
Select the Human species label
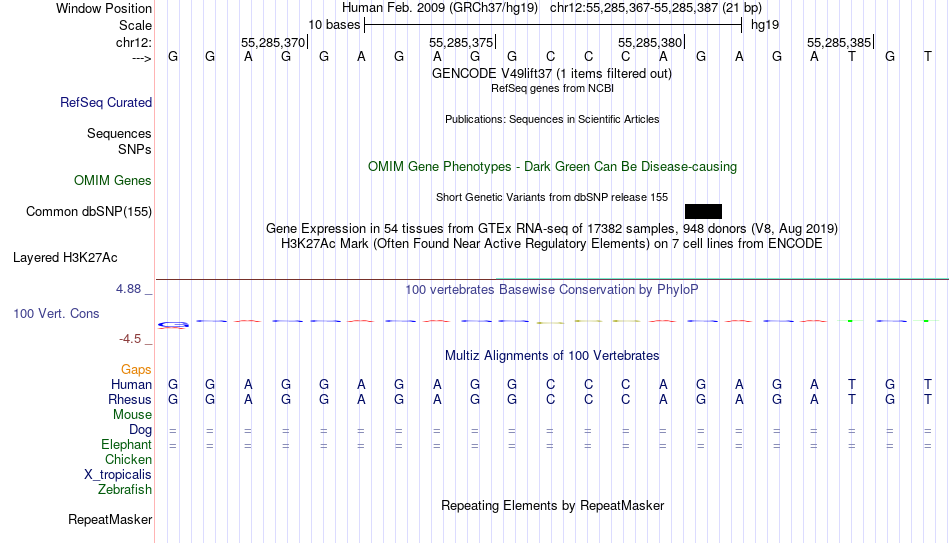[x=131, y=385]
